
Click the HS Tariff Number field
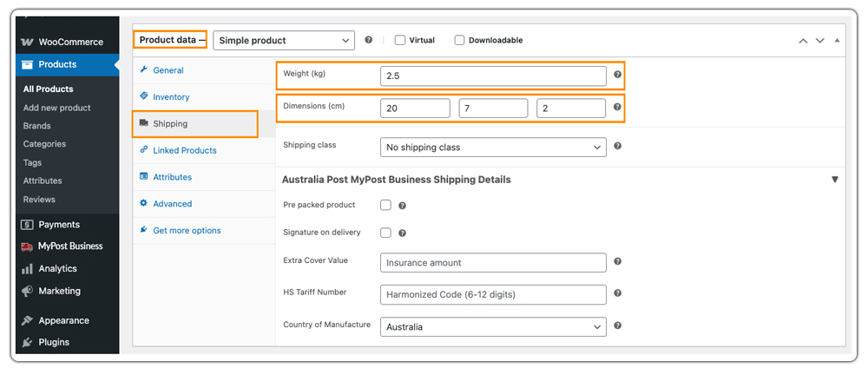click(x=493, y=295)
